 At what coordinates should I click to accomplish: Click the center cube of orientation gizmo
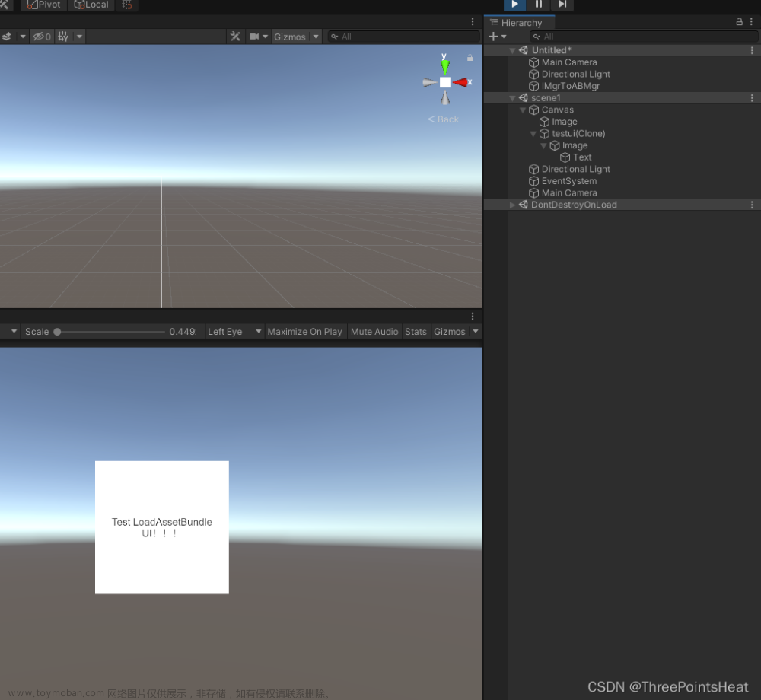(x=444, y=82)
